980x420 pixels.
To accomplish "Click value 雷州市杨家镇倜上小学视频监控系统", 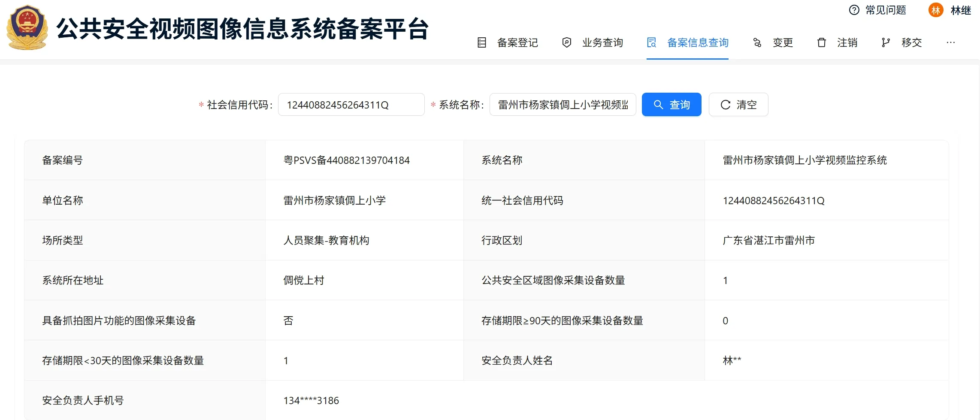I will pyautogui.click(x=805, y=160).
